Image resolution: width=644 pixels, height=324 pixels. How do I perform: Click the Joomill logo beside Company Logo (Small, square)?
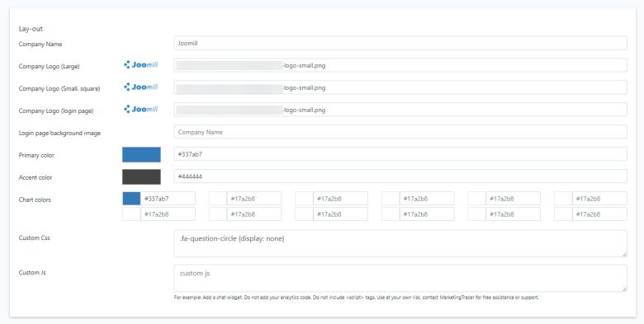pos(141,87)
